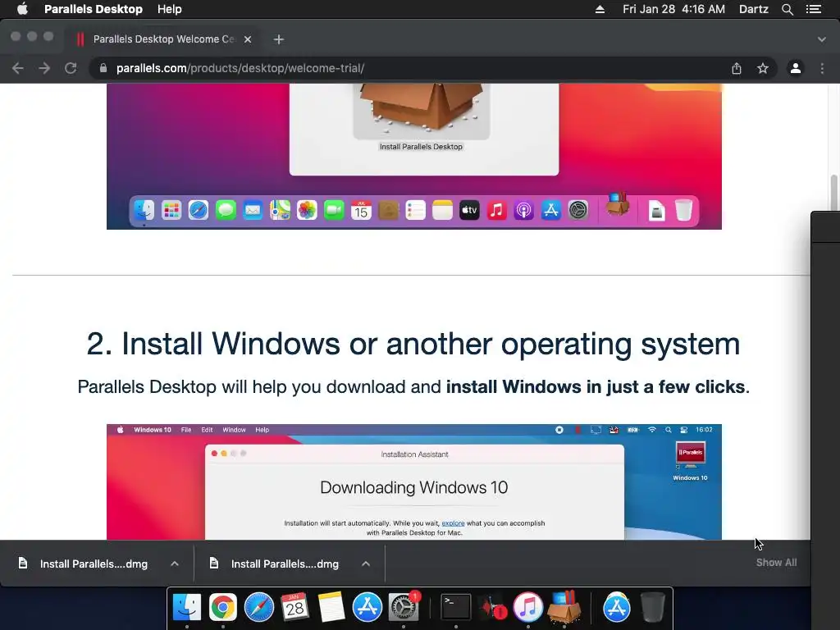840x630 pixels.
Task: Go back to previous page
Action: [x=18, y=68]
